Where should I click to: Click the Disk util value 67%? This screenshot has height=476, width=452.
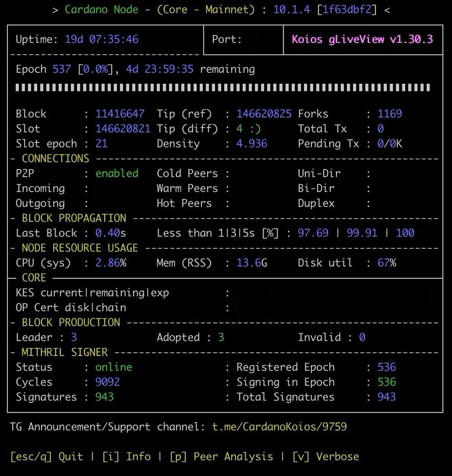pos(386,262)
